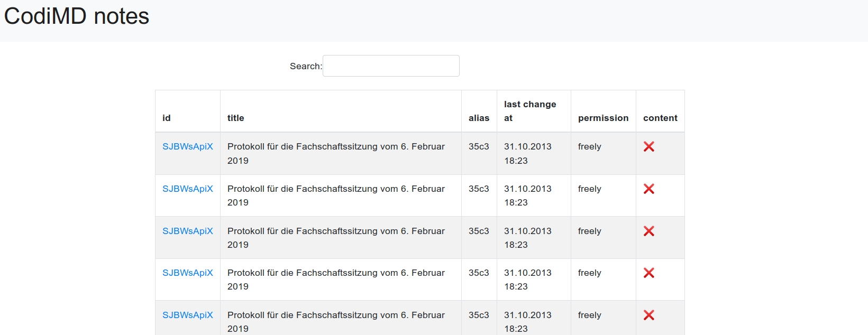
Task: Click the content column header
Action: pos(660,118)
